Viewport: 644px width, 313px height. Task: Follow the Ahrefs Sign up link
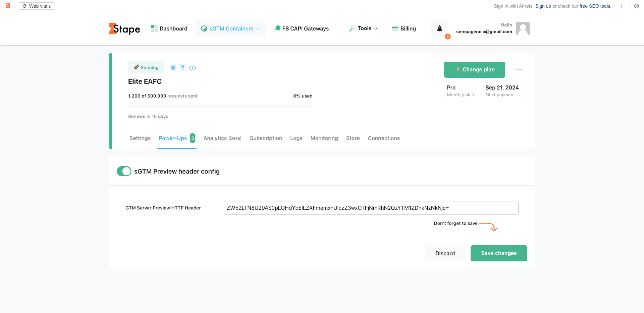(543, 6)
